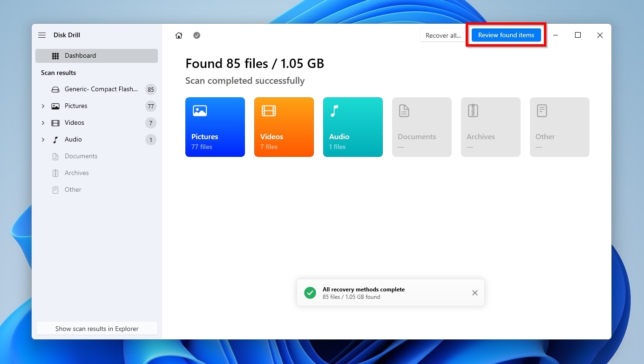The width and height of the screenshot is (644, 364).
Task: Click Review found items button
Action: (506, 35)
